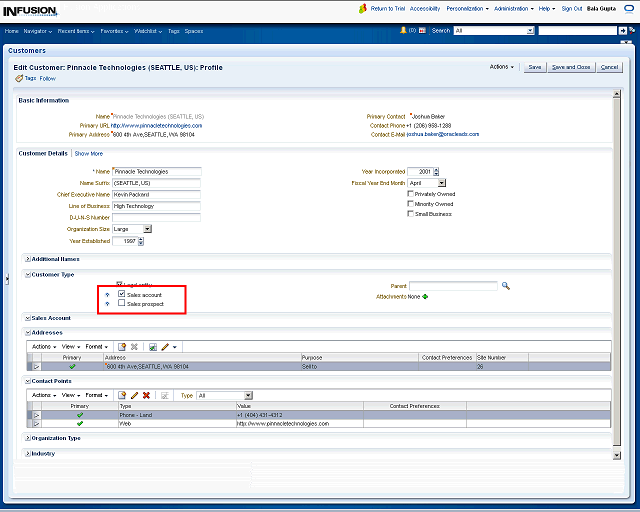The width and height of the screenshot is (640, 512).
Task: Click the set primary icon in Addresses toolbar
Action: point(153,347)
